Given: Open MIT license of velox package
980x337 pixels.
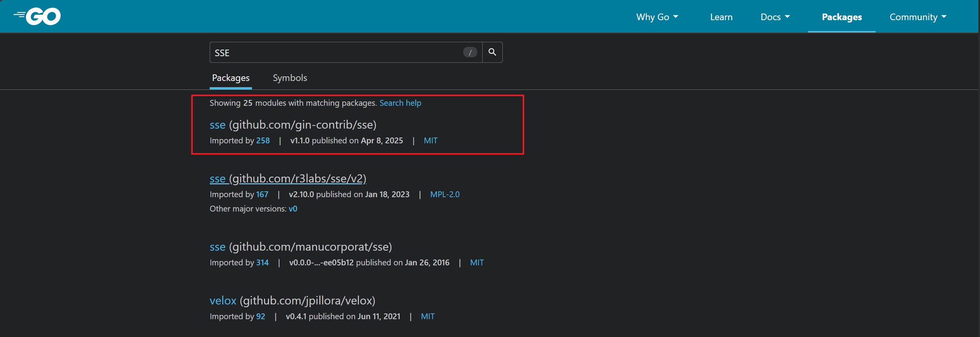Looking at the screenshot, I should (428, 316).
